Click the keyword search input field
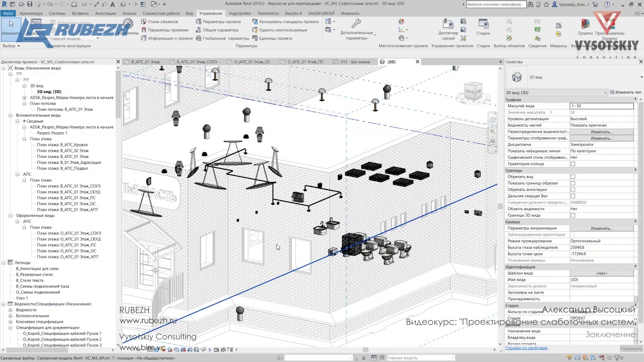 pos(497,5)
